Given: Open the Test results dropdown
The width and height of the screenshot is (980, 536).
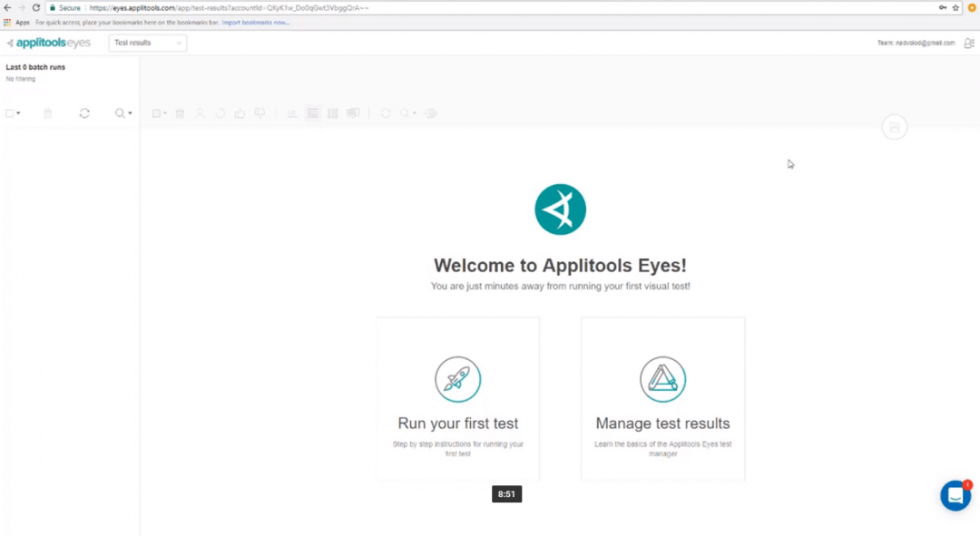Looking at the screenshot, I should click(x=147, y=42).
